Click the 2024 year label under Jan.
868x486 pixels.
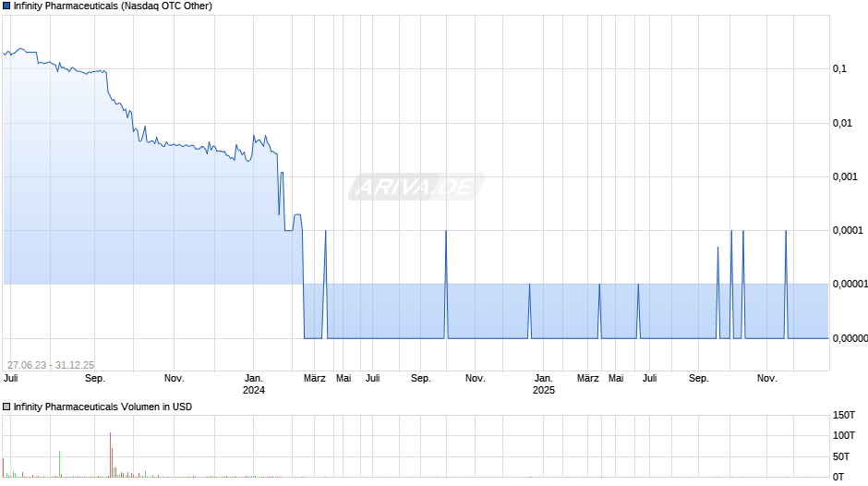(254, 390)
